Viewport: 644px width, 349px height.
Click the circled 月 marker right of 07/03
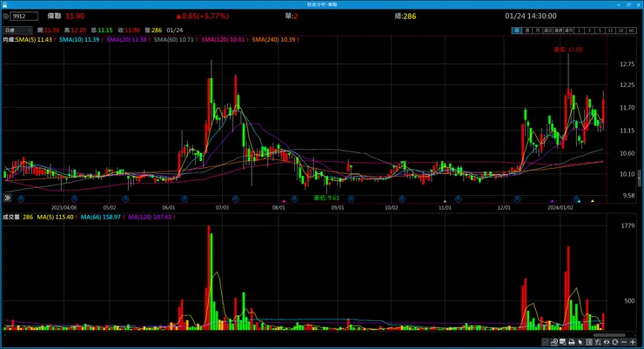point(235,199)
